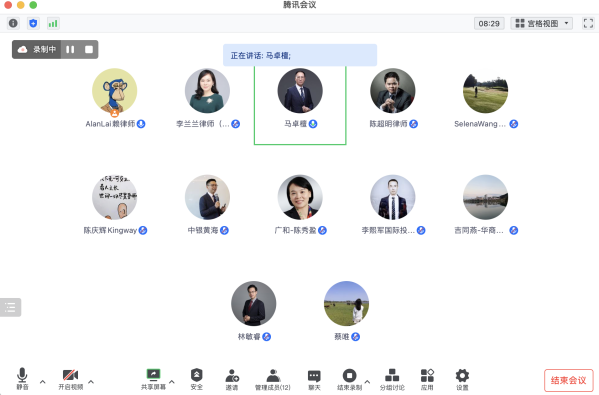This screenshot has width=599, height=395.
Task: Select 陈超明律师 participant avatar
Action: (x=392, y=91)
